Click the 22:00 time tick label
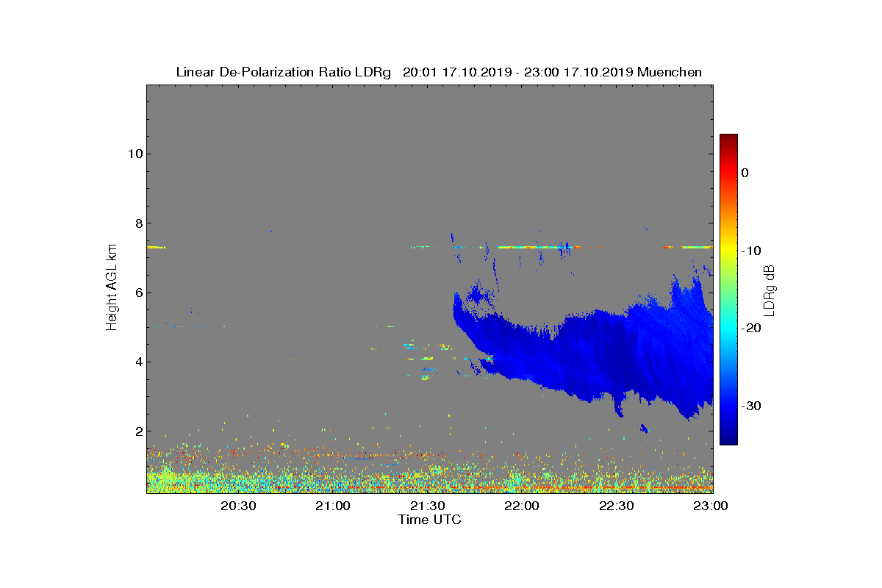 522,506
